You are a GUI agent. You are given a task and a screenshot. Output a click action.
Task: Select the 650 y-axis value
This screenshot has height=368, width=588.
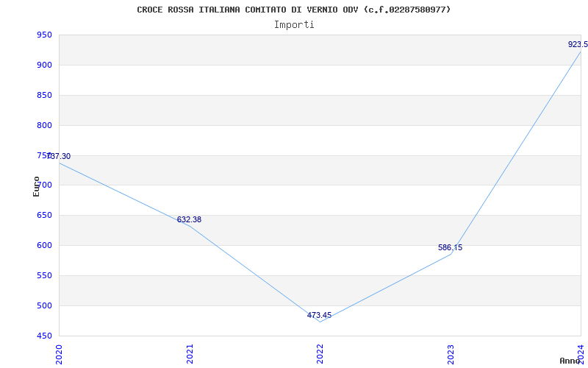point(44,216)
